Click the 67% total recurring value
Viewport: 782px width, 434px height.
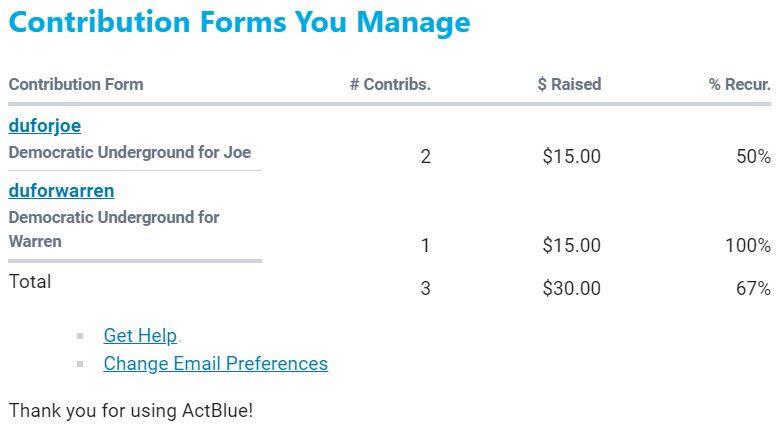753,289
